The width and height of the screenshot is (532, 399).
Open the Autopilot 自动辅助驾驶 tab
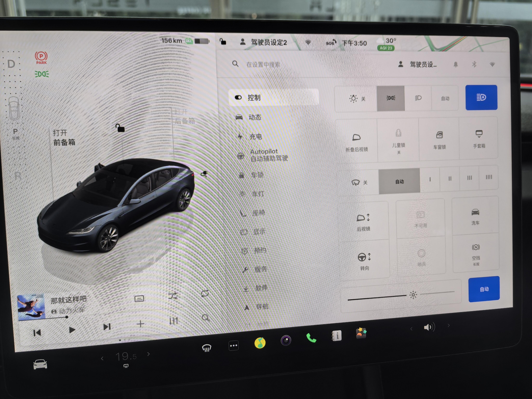coord(263,155)
